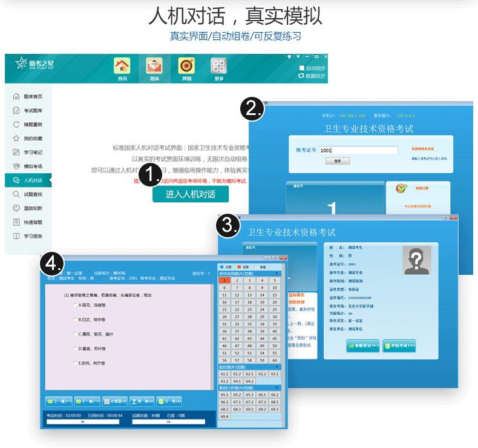Collapse the 配伍题(B1型题) section
The image size is (478, 448).
click(277, 367)
